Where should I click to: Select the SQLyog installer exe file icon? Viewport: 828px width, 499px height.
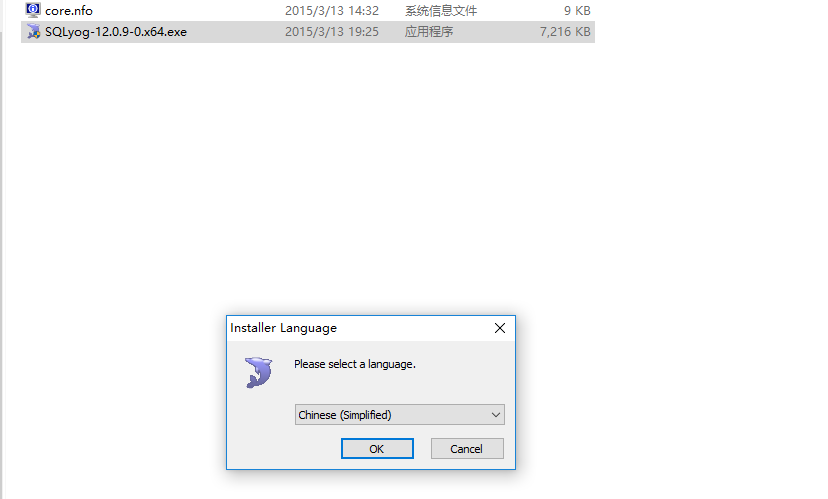pos(34,31)
